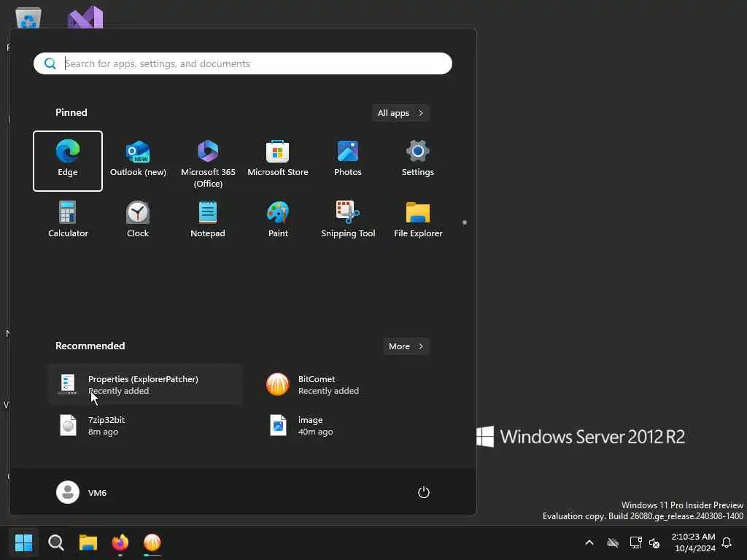Click the pinned apps page indicator dot
This screenshot has height=560, width=747.
pyautogui.click(x=465, y=222)
